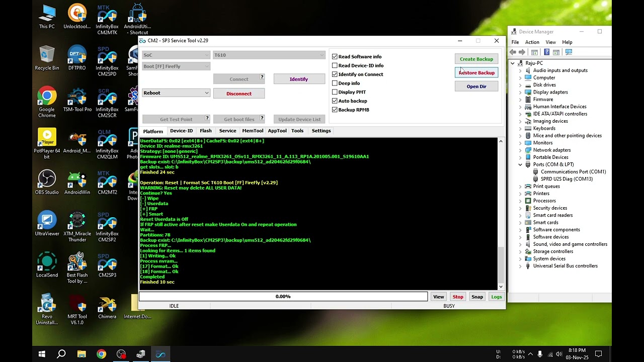The image size is (644, 362).
Task: Launch LocalSend desktop app
Action: tap(47, 265)
